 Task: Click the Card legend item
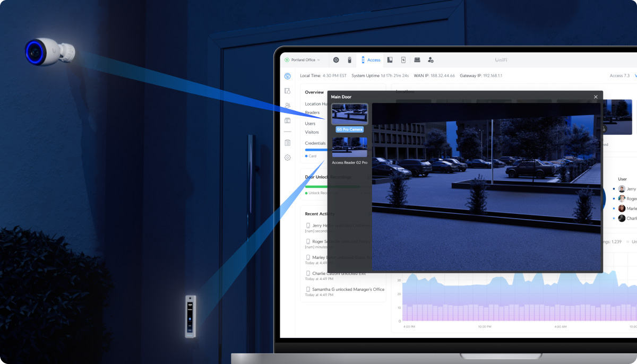point(311,156)
